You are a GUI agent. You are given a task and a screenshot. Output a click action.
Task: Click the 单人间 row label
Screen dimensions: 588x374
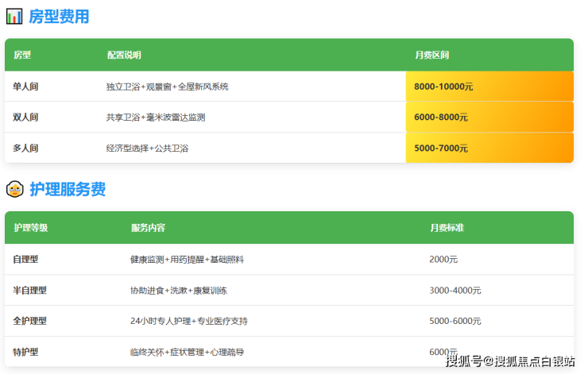pos(26,87)
